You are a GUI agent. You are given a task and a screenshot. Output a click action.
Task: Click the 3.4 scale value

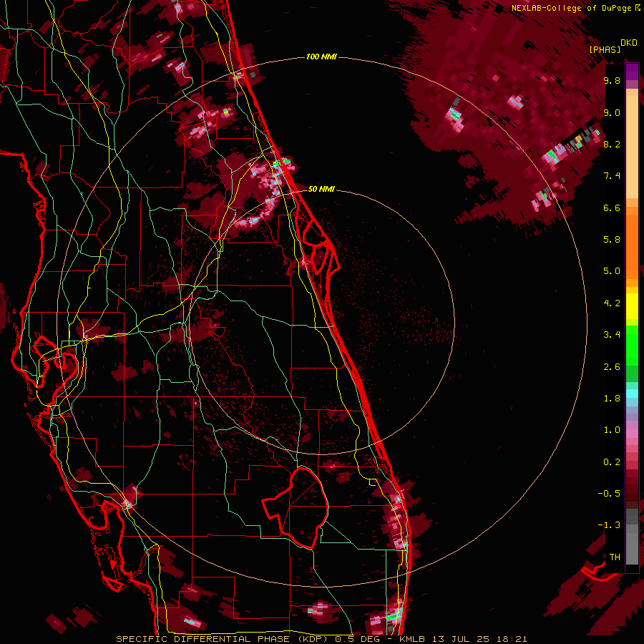coord(612,335)
